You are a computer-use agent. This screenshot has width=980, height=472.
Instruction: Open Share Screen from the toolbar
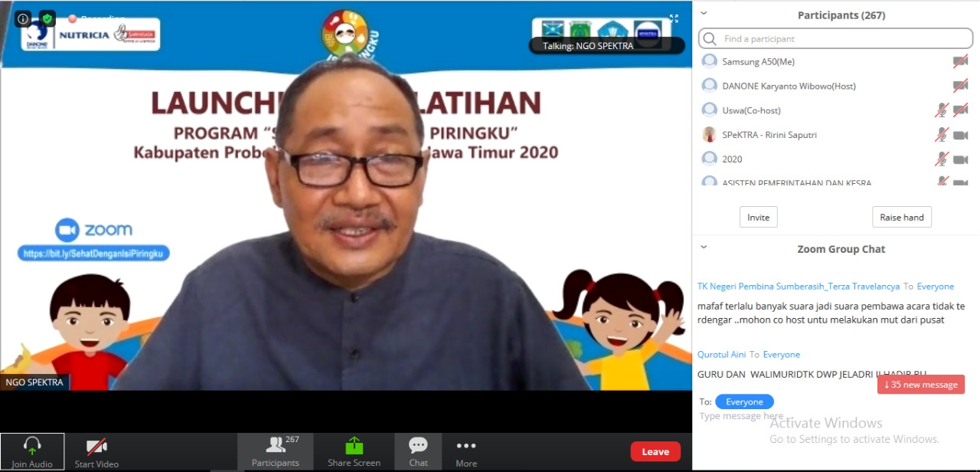(354, 451)
